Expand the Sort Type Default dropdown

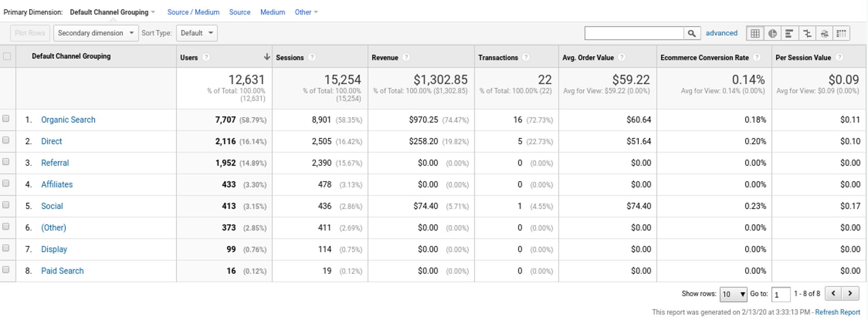[x=197, y=33]
